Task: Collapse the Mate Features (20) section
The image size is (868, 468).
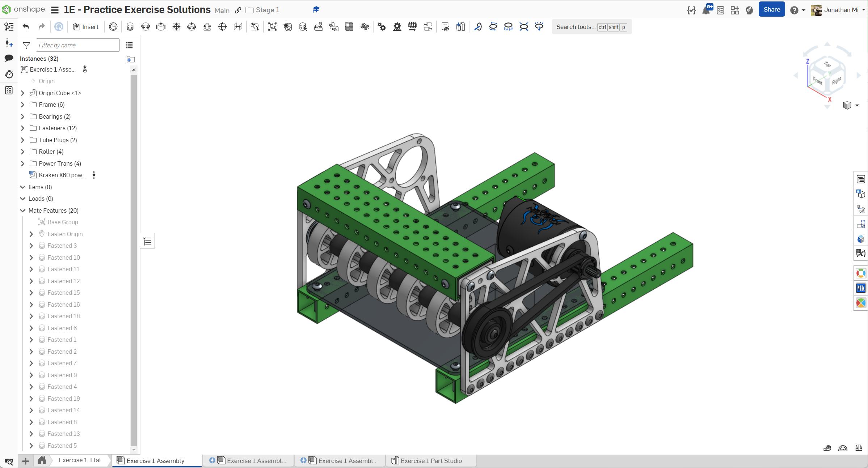Action: tap(23, 210)
